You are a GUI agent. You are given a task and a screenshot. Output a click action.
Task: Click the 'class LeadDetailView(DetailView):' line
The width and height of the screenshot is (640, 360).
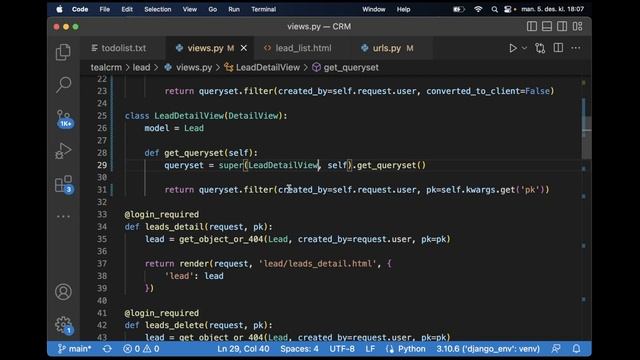[206, 116]
